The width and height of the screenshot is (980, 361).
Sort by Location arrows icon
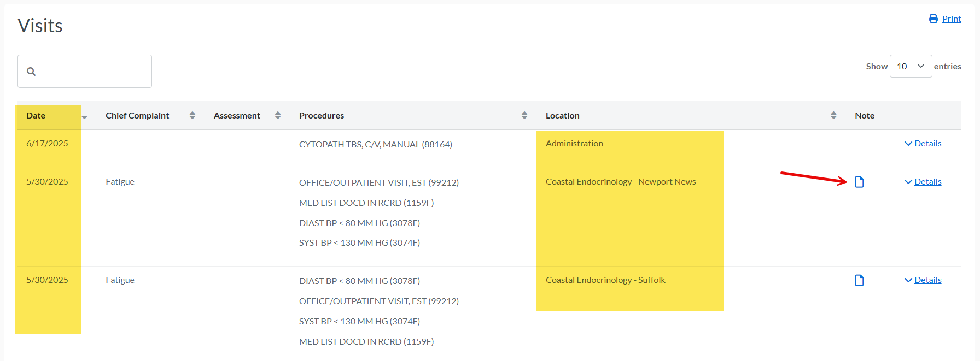(833, 115)
